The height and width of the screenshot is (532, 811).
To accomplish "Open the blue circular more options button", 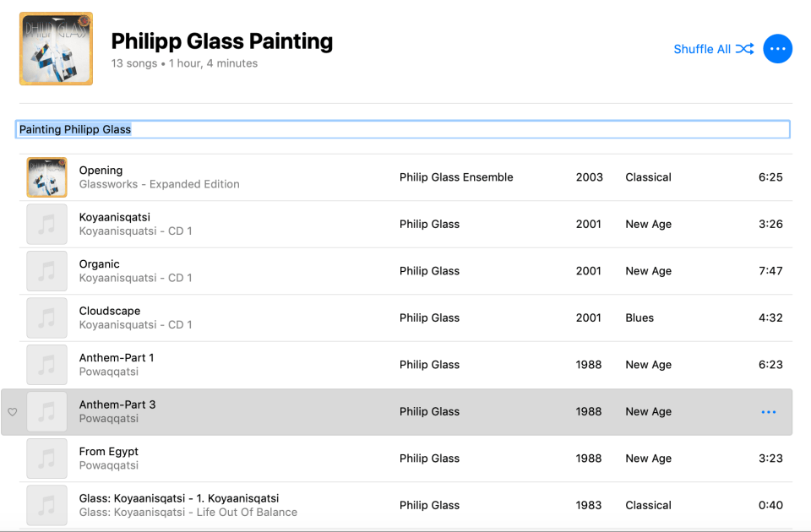I will coord(777,49).
